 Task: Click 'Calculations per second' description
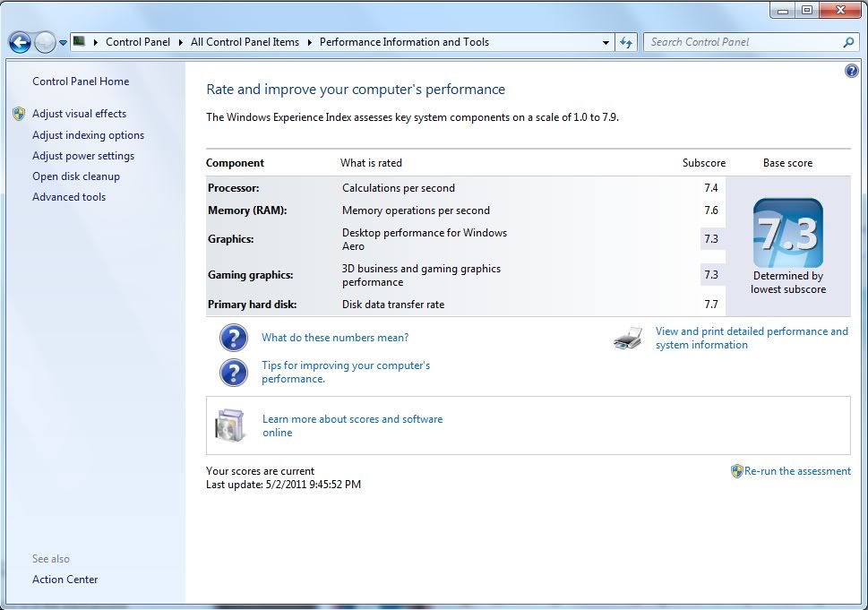(x=399, y=188)
